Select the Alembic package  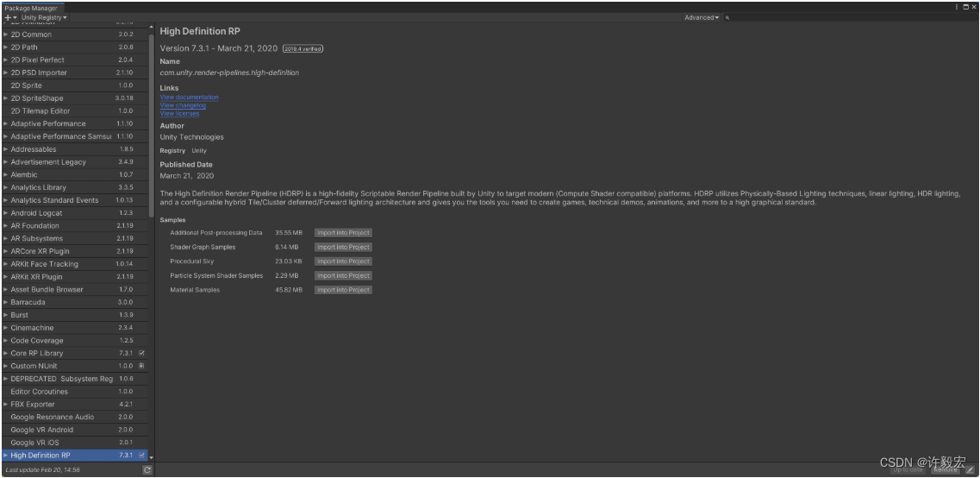(x=74, y=174)
